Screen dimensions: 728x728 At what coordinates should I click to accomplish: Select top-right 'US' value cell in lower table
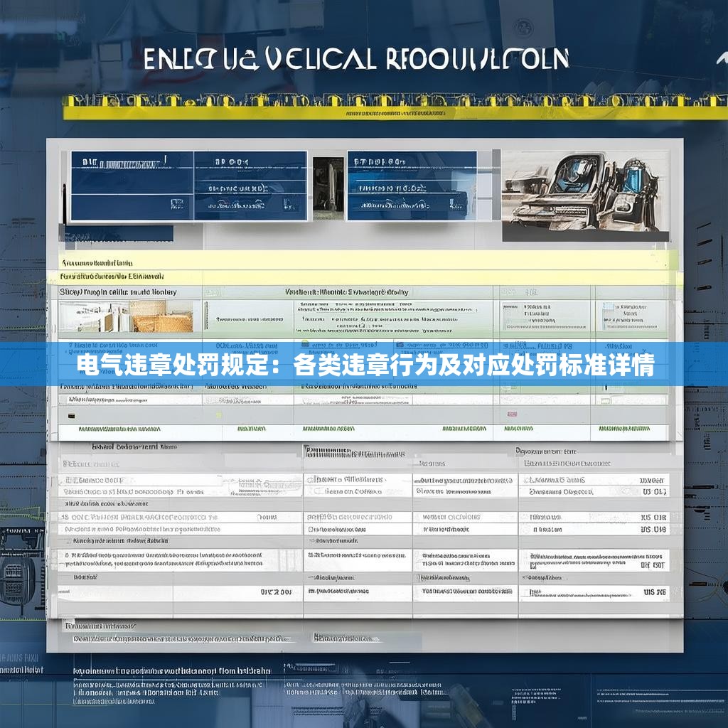[654, 491]
